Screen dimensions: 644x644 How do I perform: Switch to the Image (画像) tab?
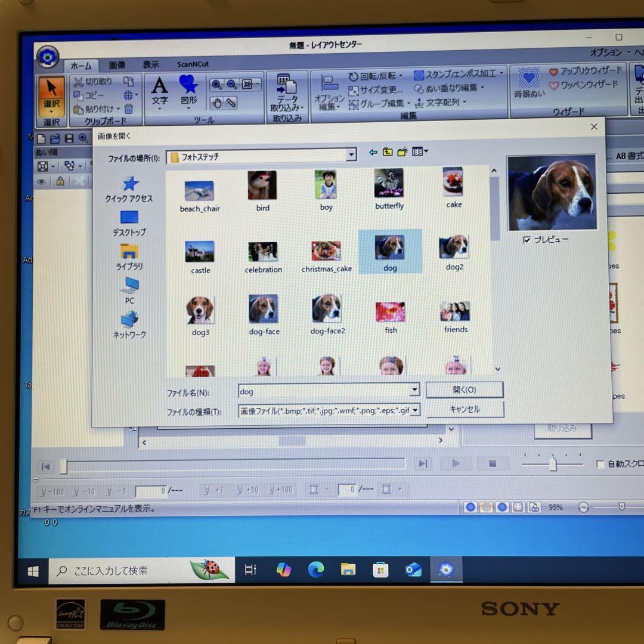pos(117,65)
